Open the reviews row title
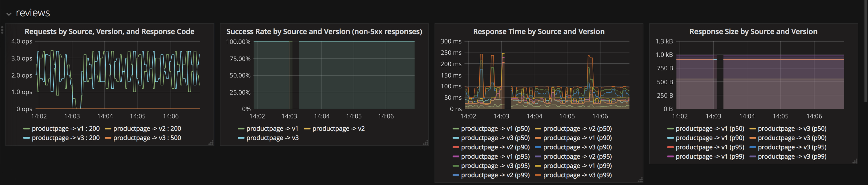The image size is (868, 185). point(33,13)
